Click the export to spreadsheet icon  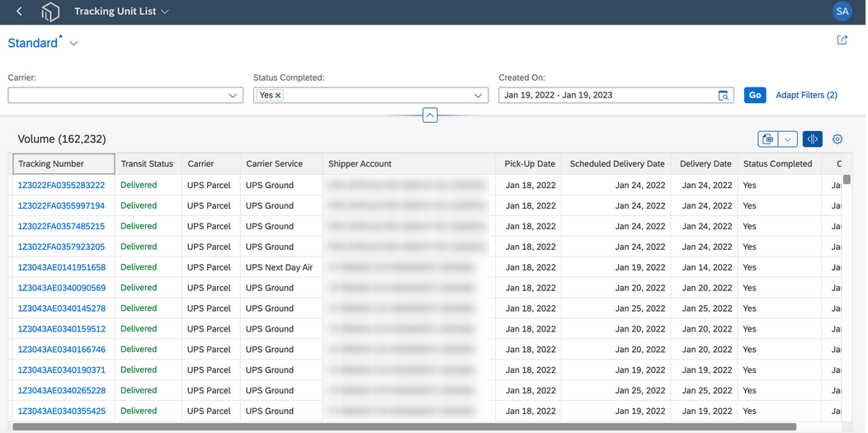pyautogui.click(x=768, y=139)
